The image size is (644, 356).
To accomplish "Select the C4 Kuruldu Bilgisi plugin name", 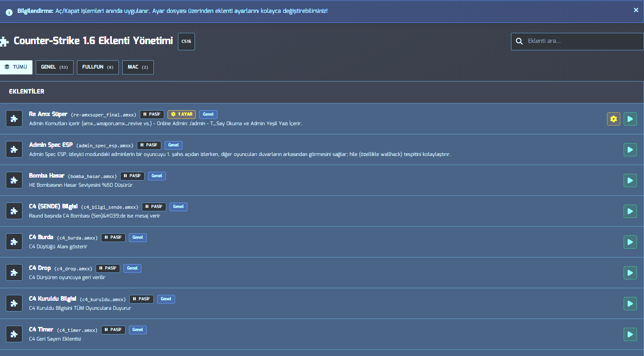I will [52, 299].
